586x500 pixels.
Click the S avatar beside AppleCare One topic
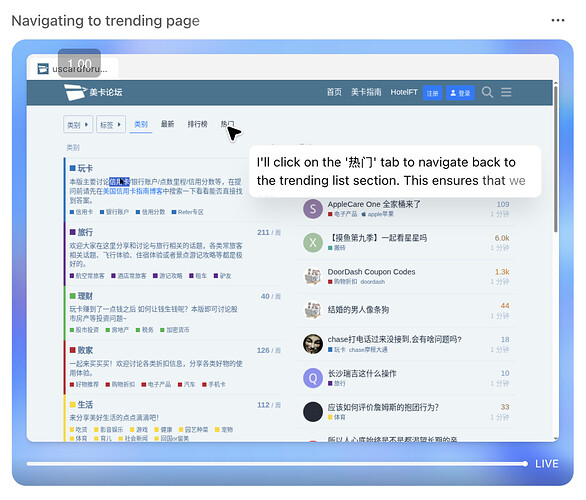pos(313,209)
